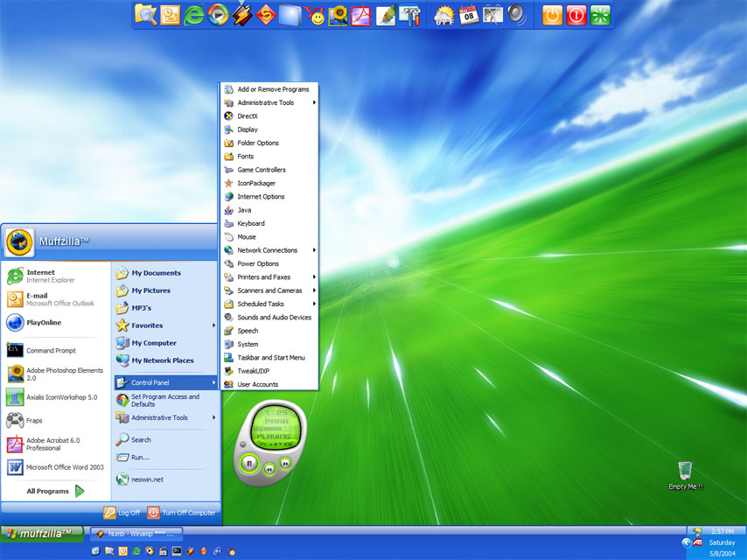Open Internet Explorer from the top dock
The height and width of the screenshot is (560, 747).
point(194,15)
